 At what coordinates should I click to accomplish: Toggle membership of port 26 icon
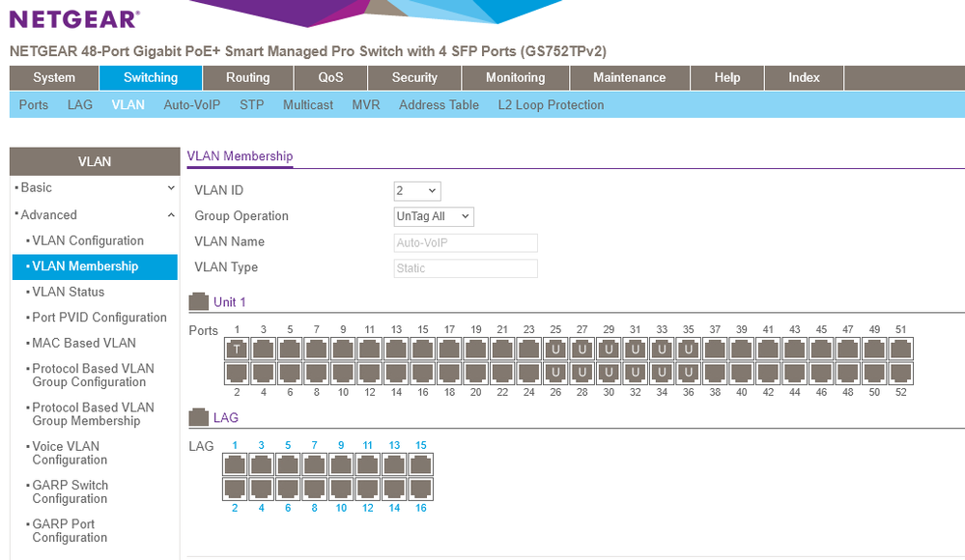(555, 373)
